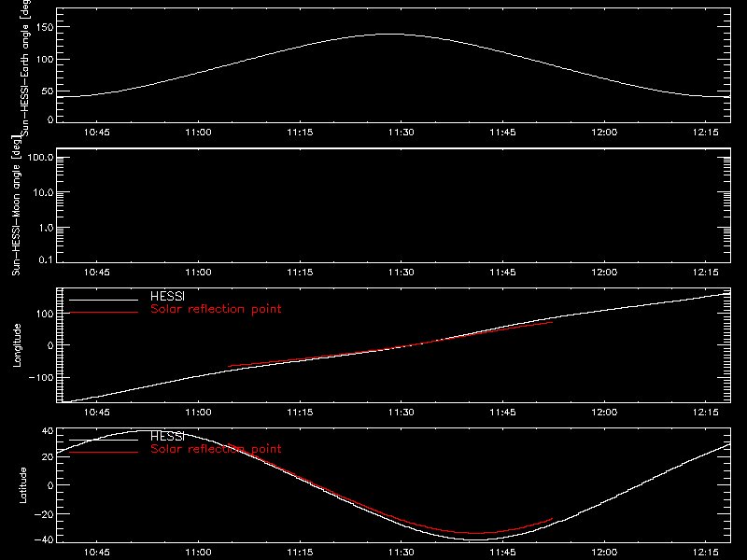Click the Sun-HESSI-Moon angle axis title

16,205
